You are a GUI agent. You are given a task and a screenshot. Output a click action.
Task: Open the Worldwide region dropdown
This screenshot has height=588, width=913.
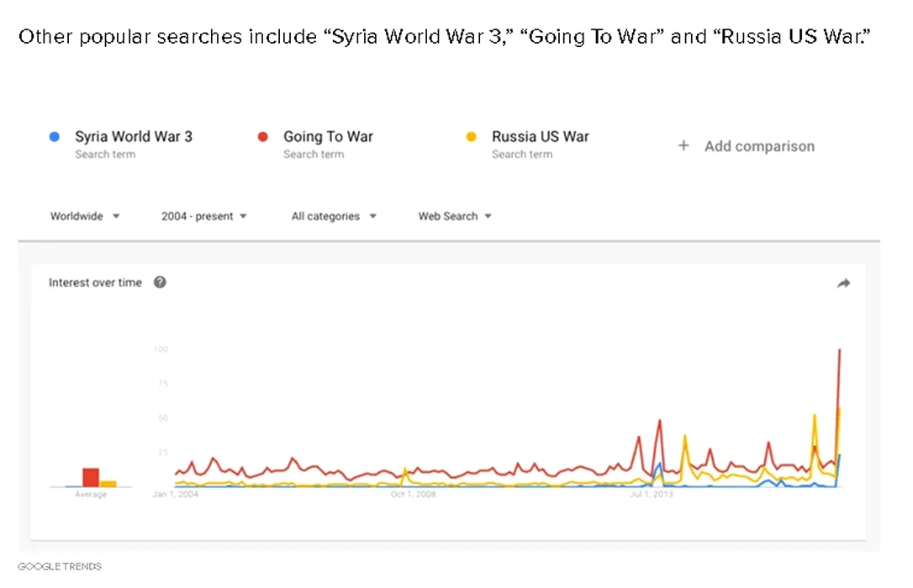[85, 216]
